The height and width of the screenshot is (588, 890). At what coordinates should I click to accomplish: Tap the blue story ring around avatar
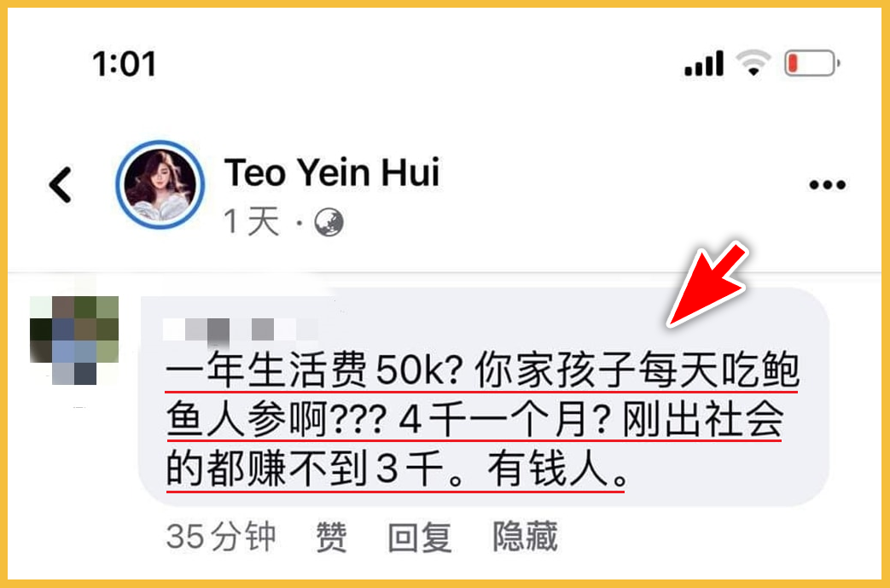(160, 184)
